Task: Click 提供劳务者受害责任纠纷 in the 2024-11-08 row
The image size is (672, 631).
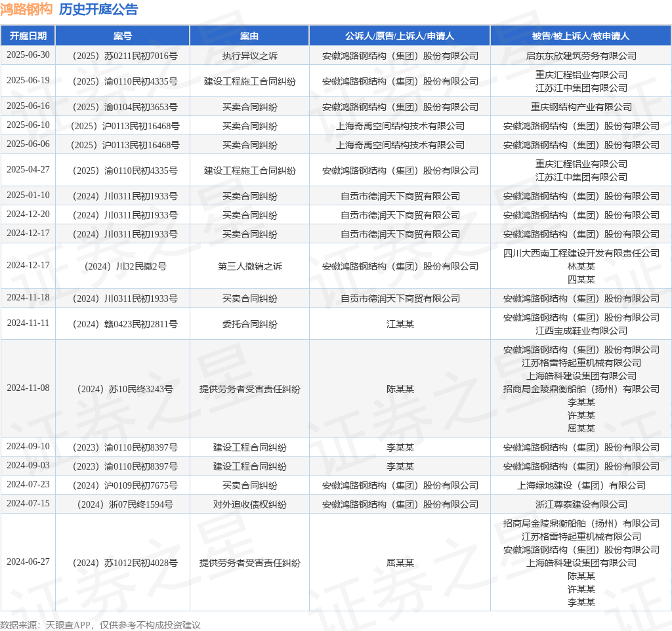Action: coord(250,389)
